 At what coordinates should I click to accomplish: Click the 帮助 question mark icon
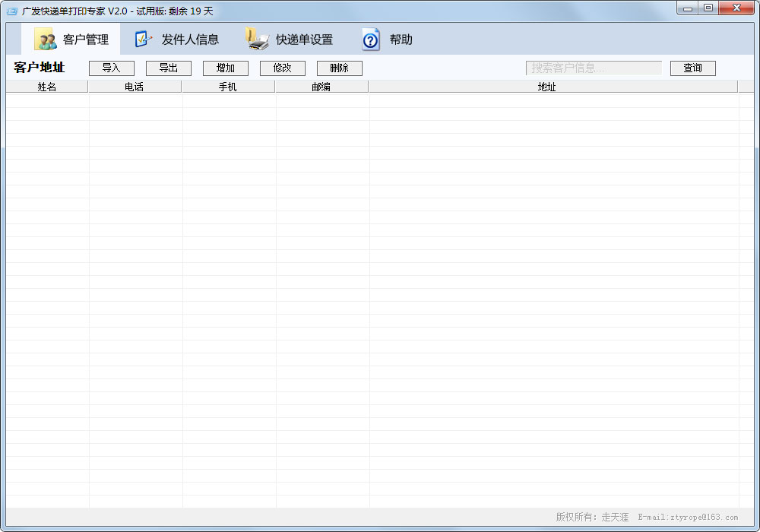pos(371,40)
